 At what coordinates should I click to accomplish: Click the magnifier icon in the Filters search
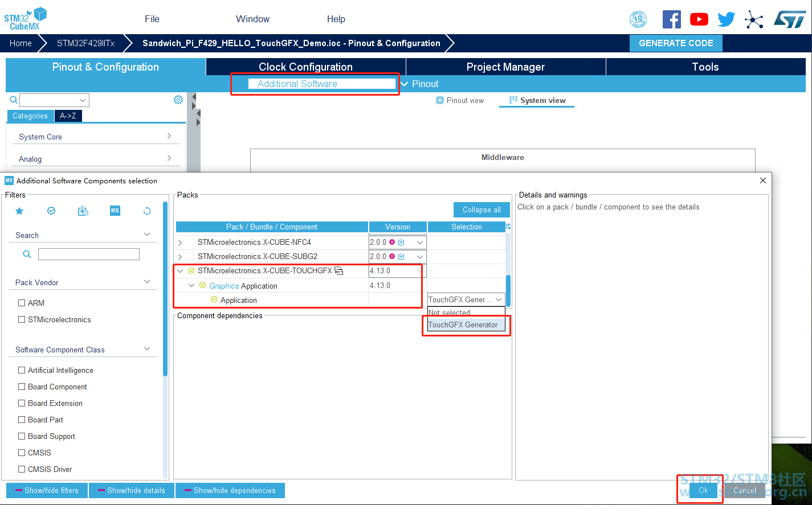tap(27, 254)
